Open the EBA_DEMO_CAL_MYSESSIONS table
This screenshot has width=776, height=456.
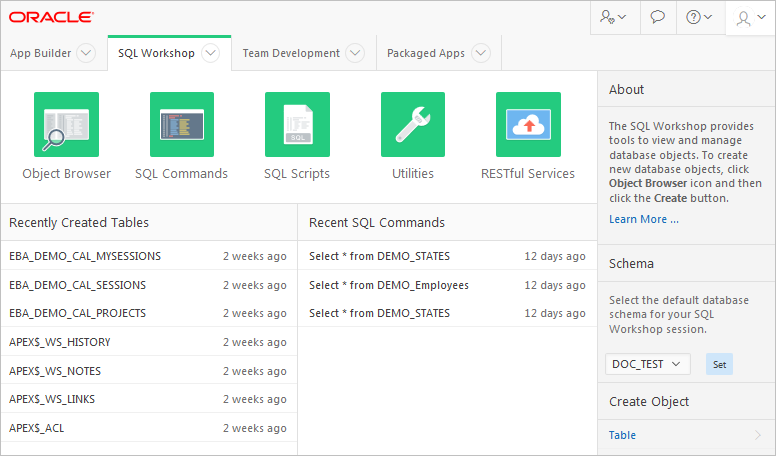point(85,256)
